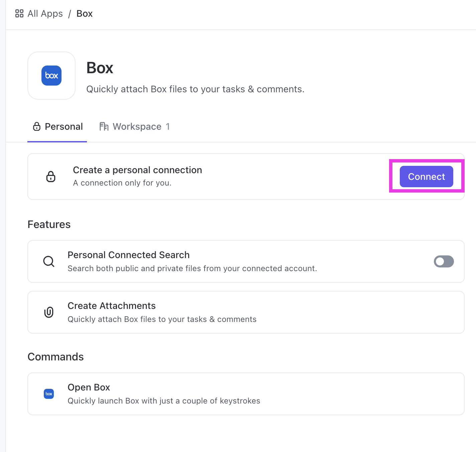Open the All Apps breadcrumb link

[45, 13]
